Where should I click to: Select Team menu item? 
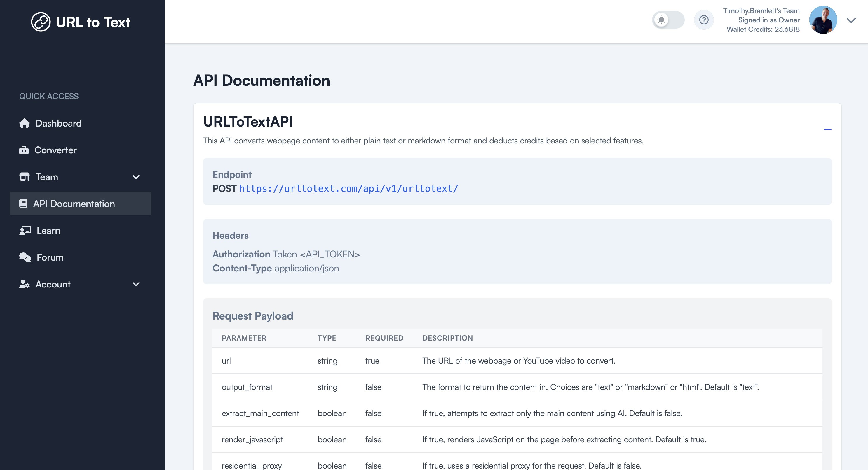pos(80,177)
